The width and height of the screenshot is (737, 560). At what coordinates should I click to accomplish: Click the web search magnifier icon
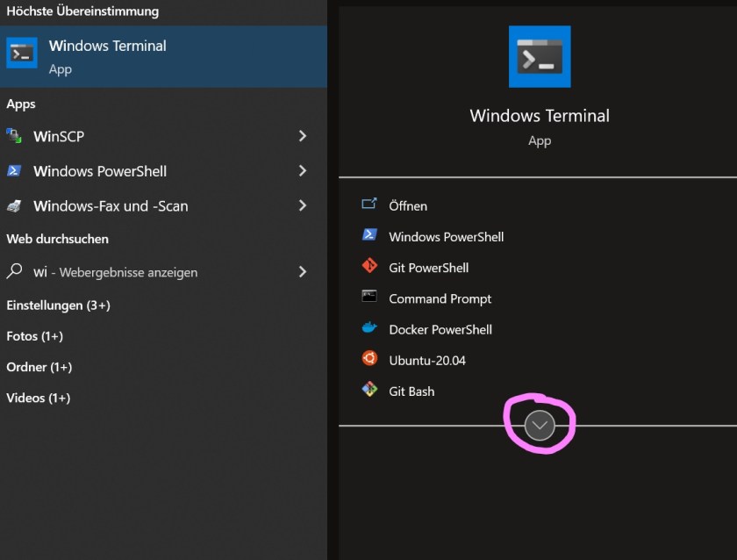click(x=14, y=271)
